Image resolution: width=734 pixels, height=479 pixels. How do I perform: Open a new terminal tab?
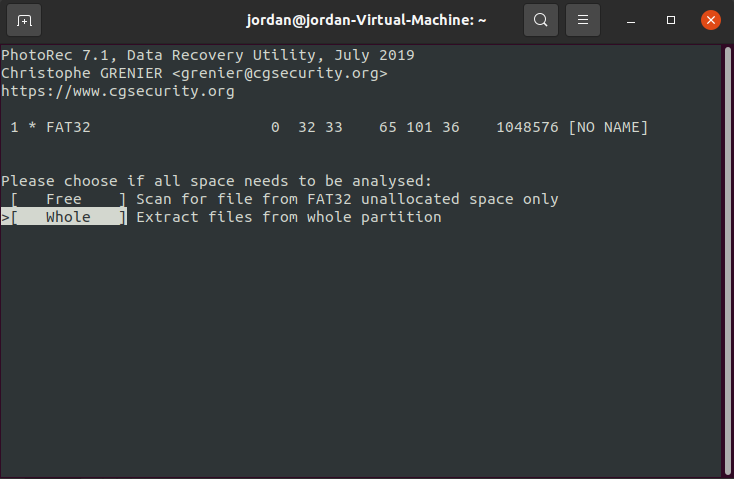coord(24,20)
